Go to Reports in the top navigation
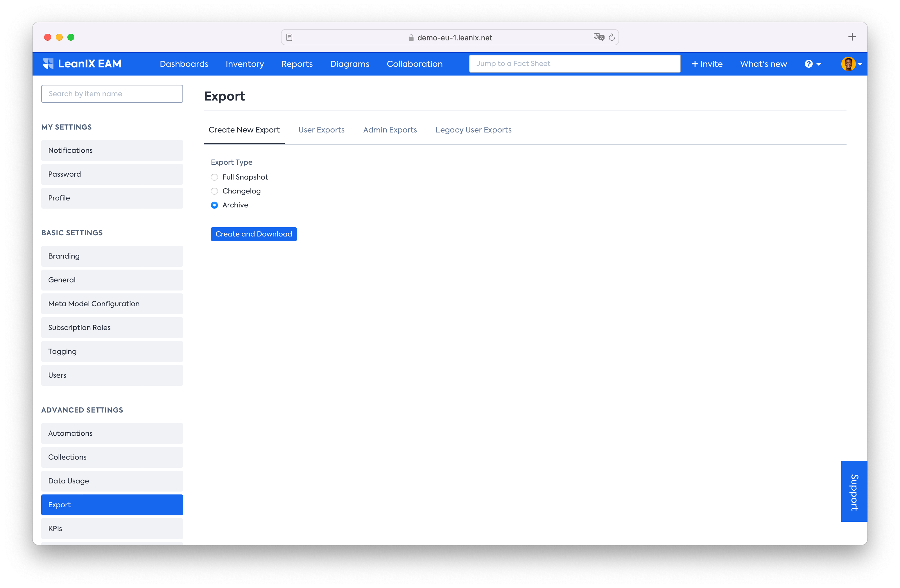 (x=297, y=64)
